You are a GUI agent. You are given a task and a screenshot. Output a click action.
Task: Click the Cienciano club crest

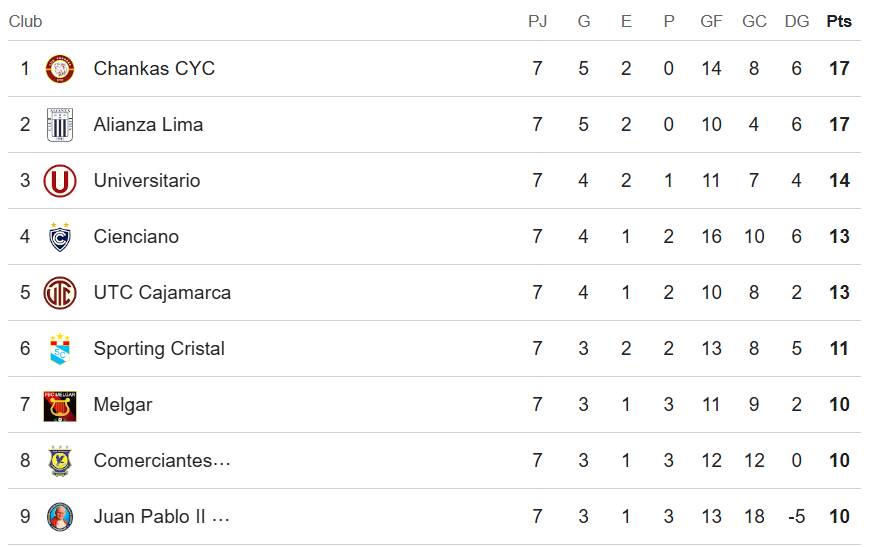click(x=60, y=237)
